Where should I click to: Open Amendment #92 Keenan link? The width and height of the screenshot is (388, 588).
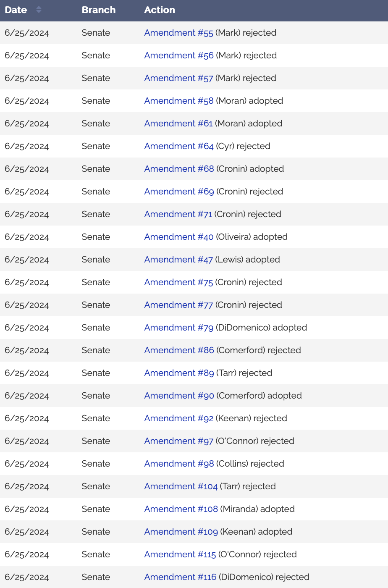(x=178, y=418)
